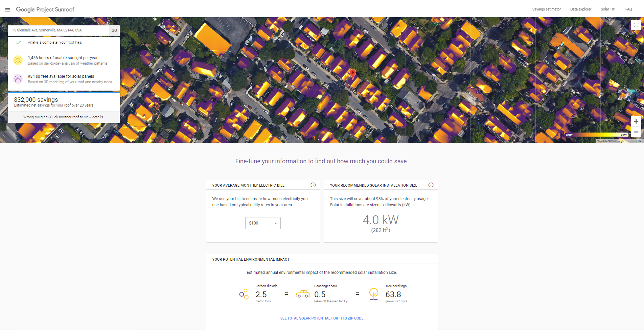644x330 pixels.
Task: Click the 934 sq feet available text
Action: (x=61, y=76)
